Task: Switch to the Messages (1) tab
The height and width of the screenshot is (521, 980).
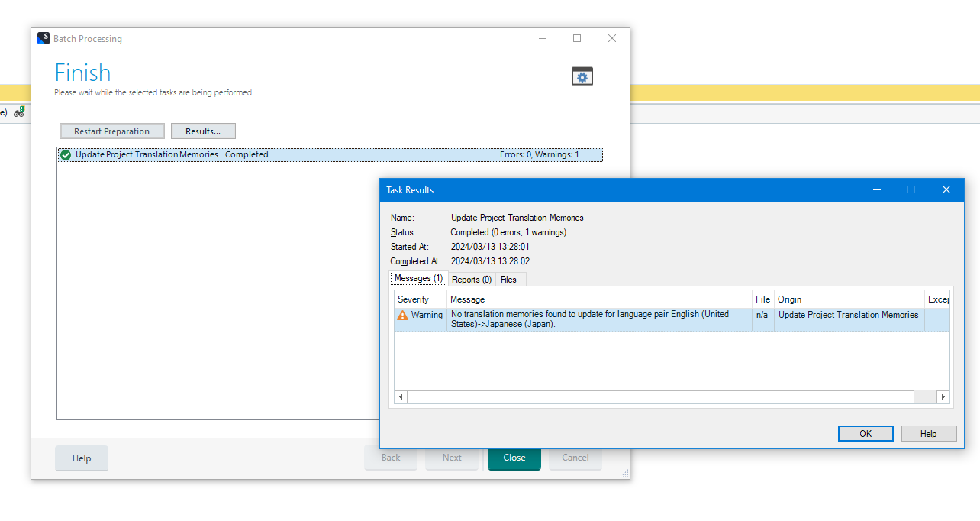Action: [419, 279]
